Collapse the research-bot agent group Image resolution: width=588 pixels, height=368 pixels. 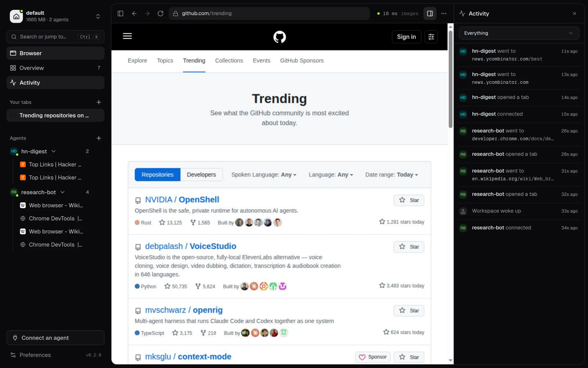(62, 192)
